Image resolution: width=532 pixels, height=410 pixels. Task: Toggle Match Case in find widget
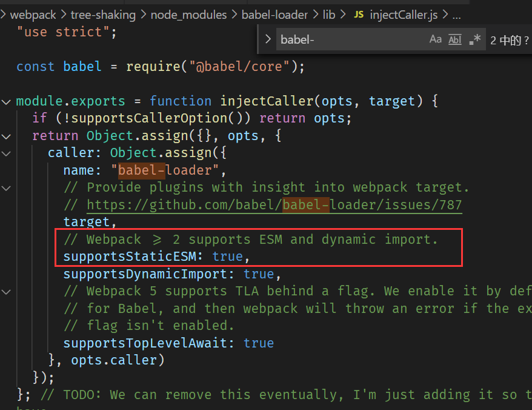pyautogui.click(x=435, y=39)
